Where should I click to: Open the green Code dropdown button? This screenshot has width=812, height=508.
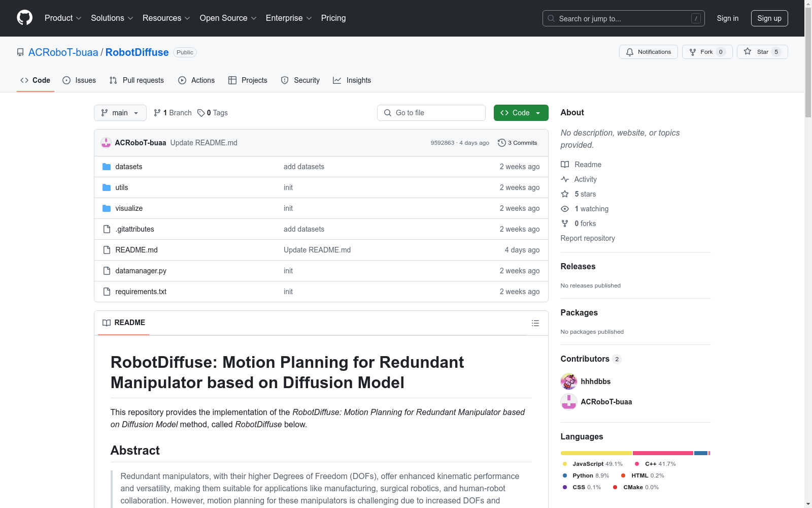click(521, 113)
